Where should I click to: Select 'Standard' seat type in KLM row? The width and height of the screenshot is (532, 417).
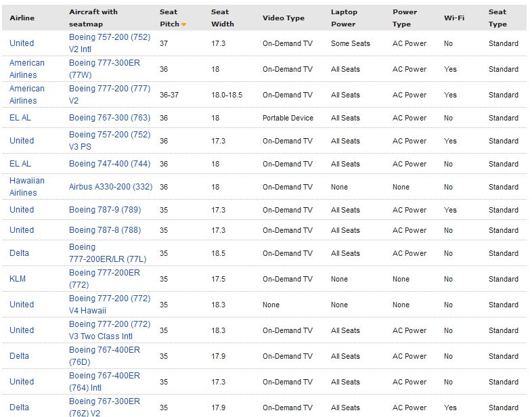pyautogui.click(x=504, y=280)
